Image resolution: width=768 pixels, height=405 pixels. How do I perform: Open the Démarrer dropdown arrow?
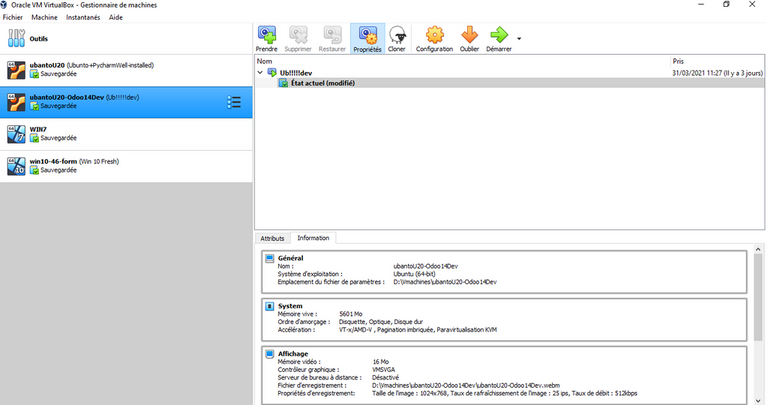(519, 38)
